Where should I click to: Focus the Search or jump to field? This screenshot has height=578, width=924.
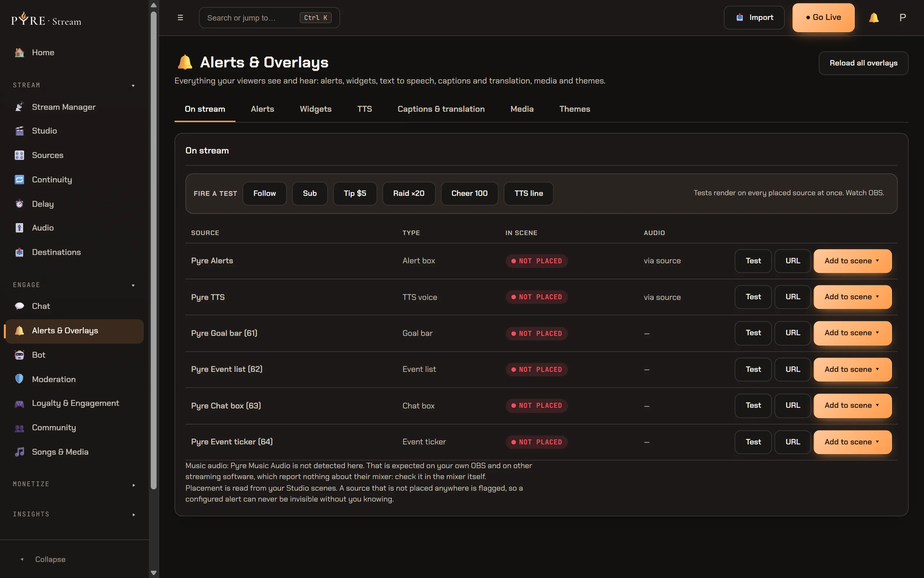(269, 18)
